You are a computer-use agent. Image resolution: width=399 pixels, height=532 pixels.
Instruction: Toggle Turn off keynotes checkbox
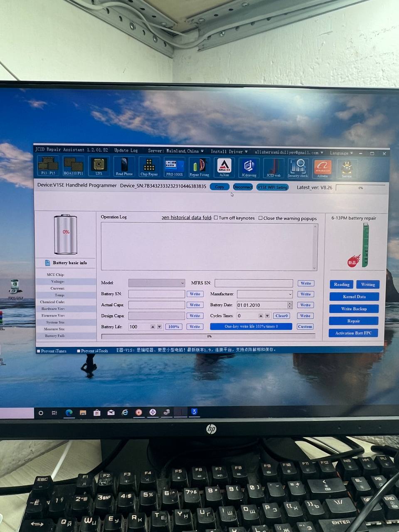[x=216, y=217]
